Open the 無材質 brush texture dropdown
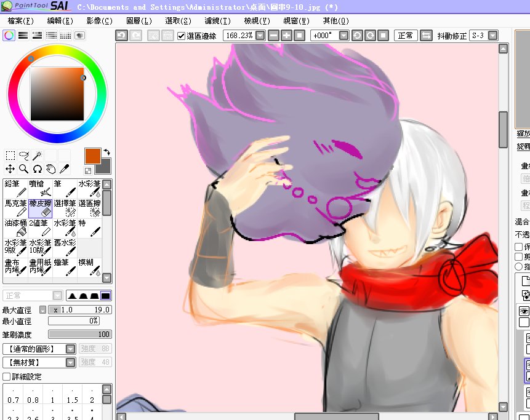 point(70,362)
